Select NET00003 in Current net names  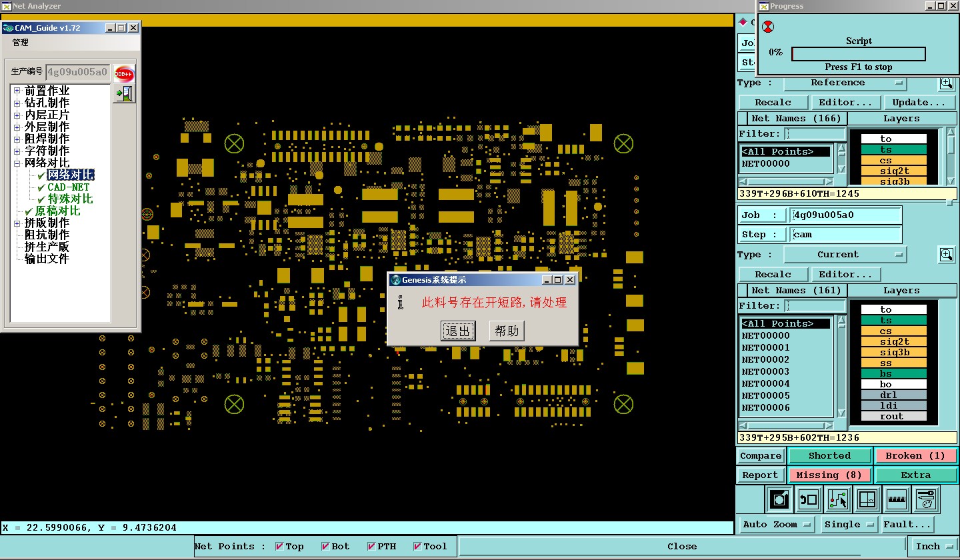pos(786,372)
